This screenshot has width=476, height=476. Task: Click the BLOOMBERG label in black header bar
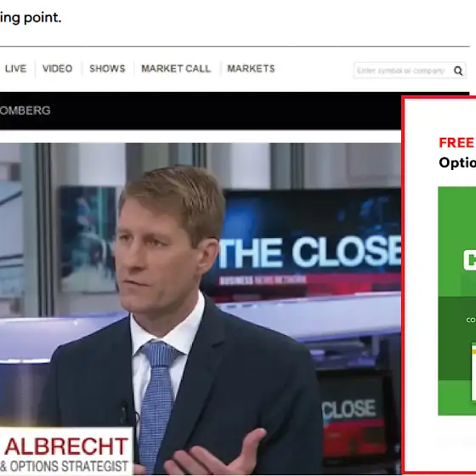(x=25, y=110)
